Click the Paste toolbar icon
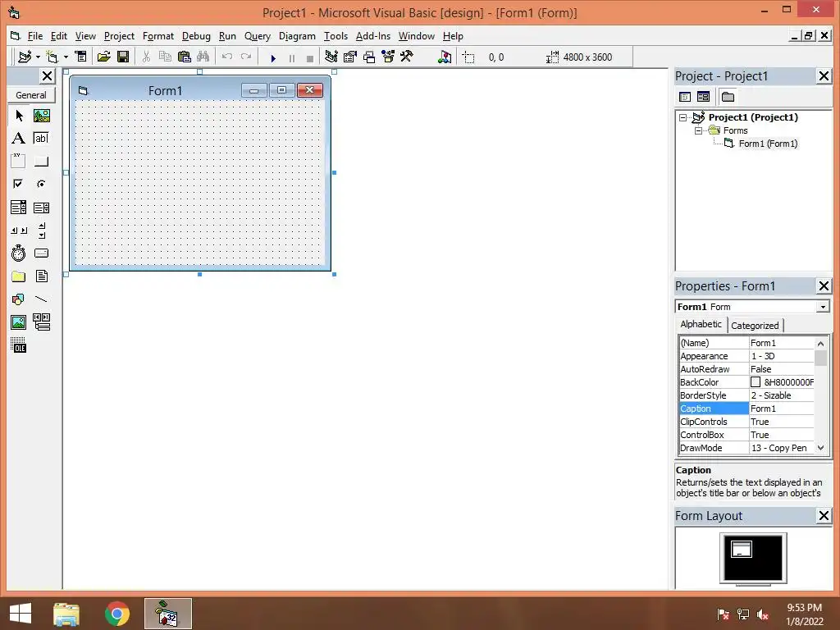This screenshot has height=630, width=840. (185, 57)
